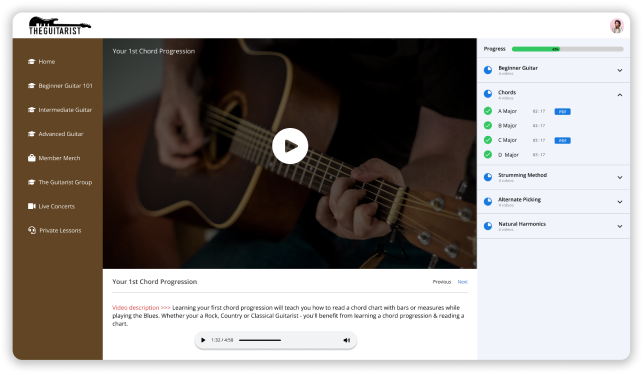Select the A Major lesson
The image size is (643, 375).
point(507,111)
